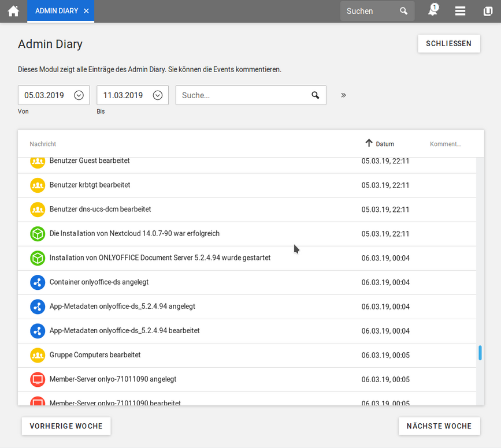Open the Von date dropdown
The width and height of the screenshot is (501, 448).
point(79,95)
